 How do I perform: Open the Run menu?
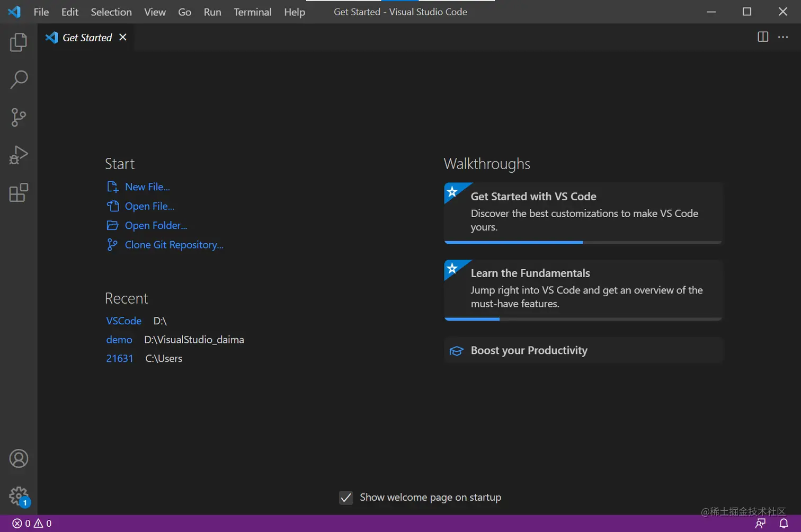point(212,12)
